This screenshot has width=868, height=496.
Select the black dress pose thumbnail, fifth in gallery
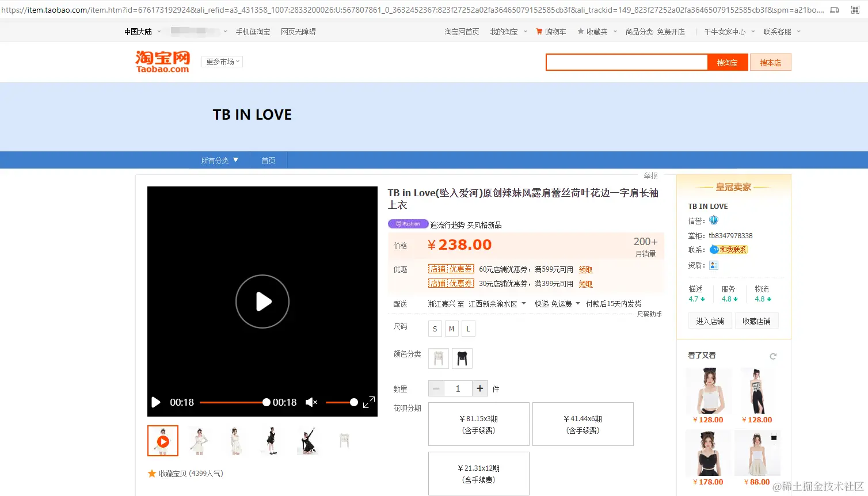pos(308,441)
